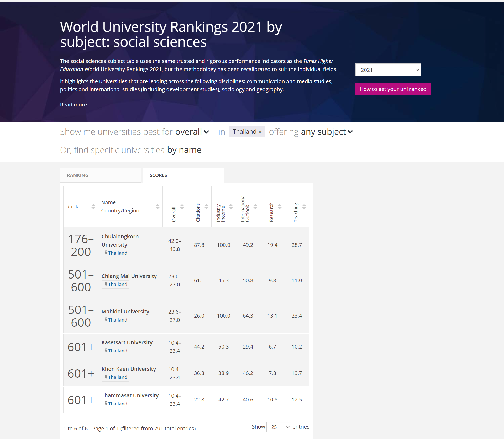The height and width of the screenshot is (439, 504).
Task: Click Chulalongkorn rank '176–200'
Action: pos(81,245)
